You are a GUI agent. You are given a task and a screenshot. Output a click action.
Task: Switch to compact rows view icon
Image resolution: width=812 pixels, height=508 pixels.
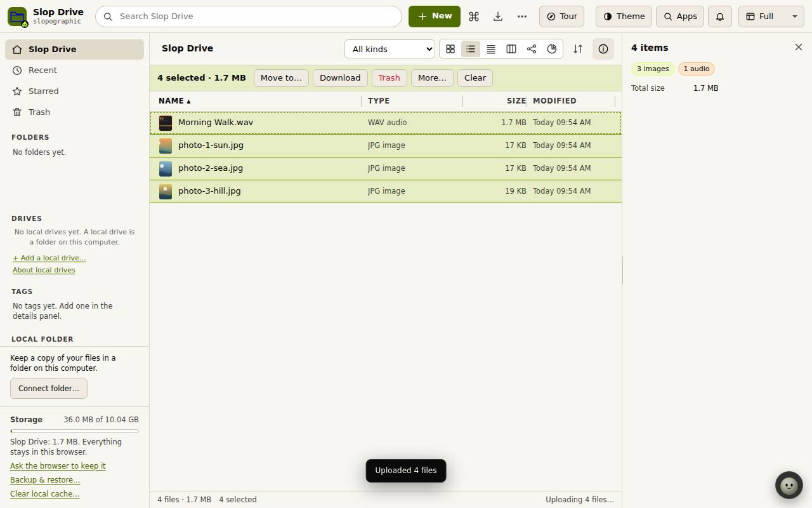click(x=491, y=49)
